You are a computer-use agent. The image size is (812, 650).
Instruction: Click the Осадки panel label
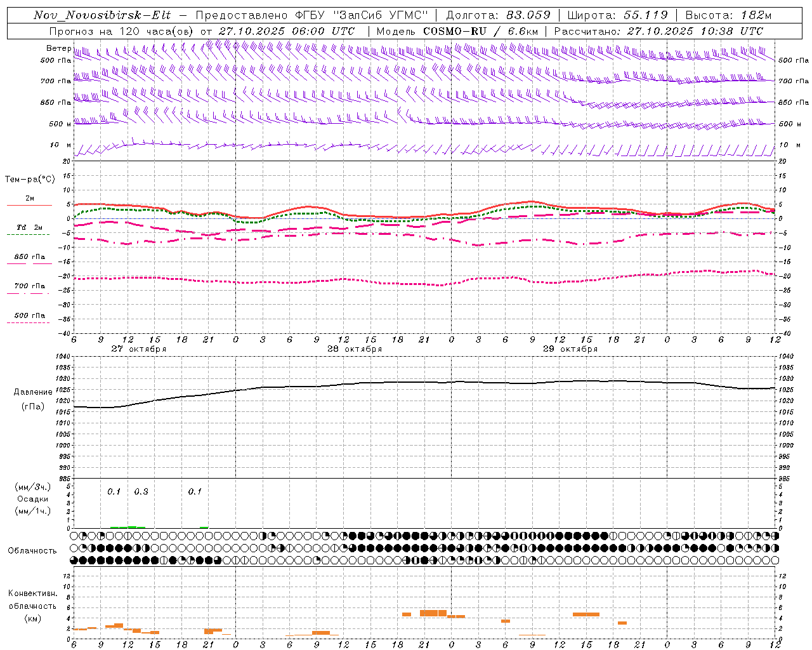point(33,500)
